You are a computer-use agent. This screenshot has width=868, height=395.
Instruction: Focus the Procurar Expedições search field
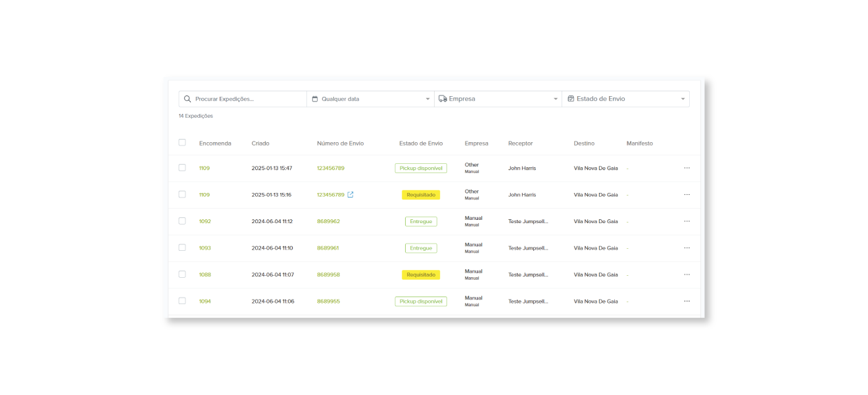click(247, 99)
